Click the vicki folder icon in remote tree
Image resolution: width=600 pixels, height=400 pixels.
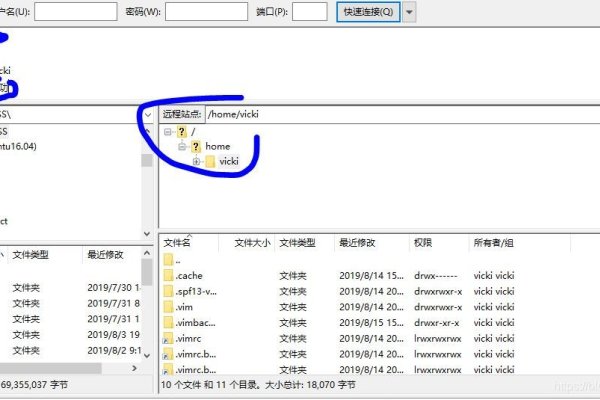[x=210, y=162]
